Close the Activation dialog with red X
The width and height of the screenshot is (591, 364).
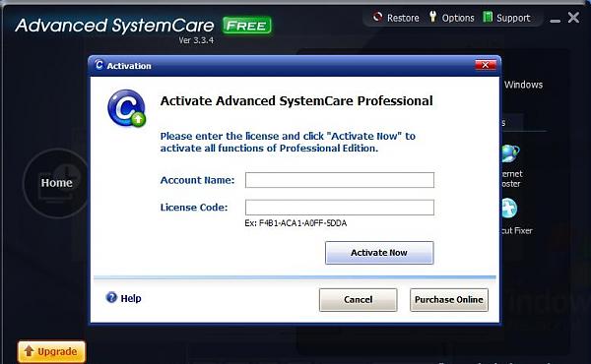(x=486, y=65)
